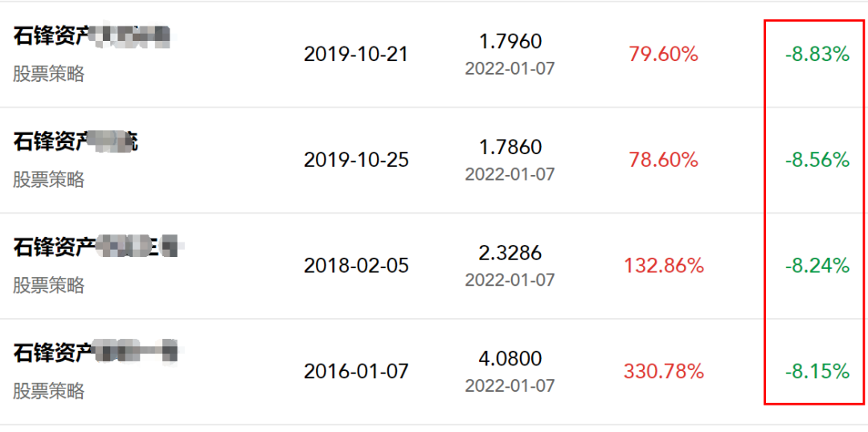Click the 78.60% cumulative return
This screenshot has width=868, height=432.
(x=664, y=160)
